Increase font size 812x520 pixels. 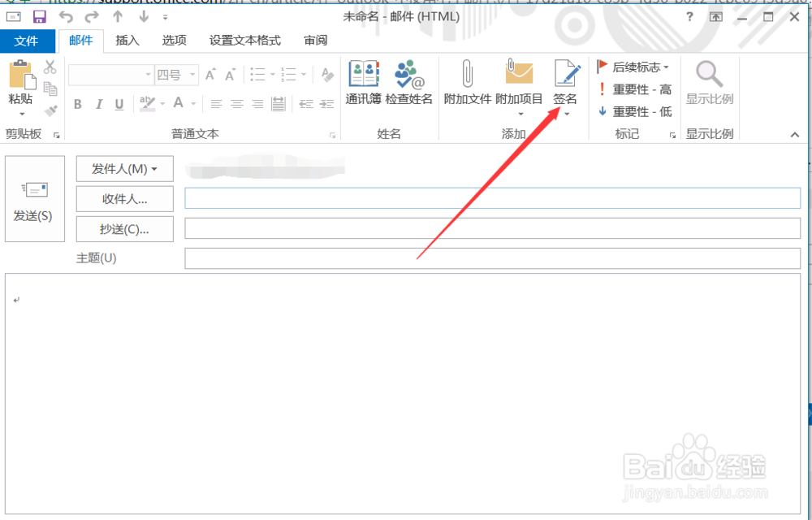(x=210, y=75)
